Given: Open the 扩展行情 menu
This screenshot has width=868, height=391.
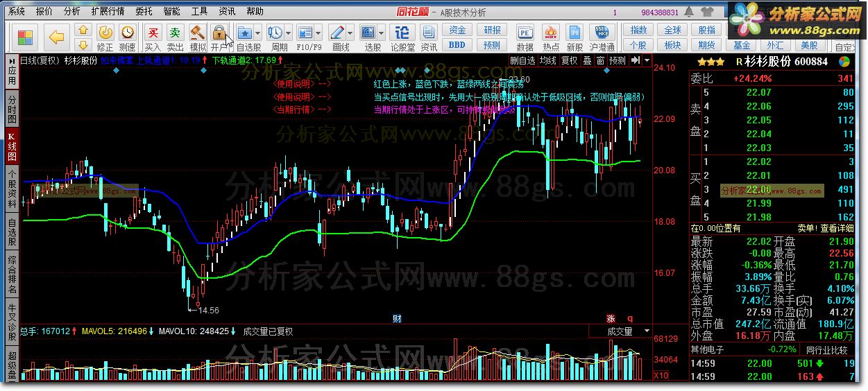Looking at the screenshot, I should click(x=108, y=12).
